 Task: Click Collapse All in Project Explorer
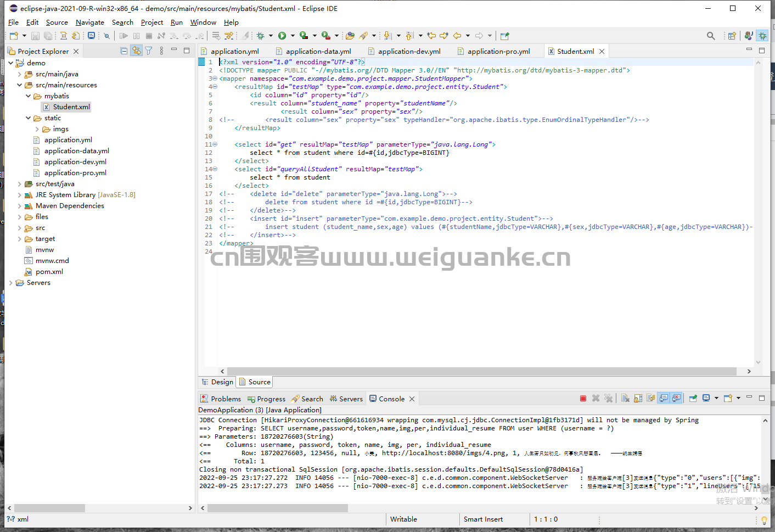point(124,51)
